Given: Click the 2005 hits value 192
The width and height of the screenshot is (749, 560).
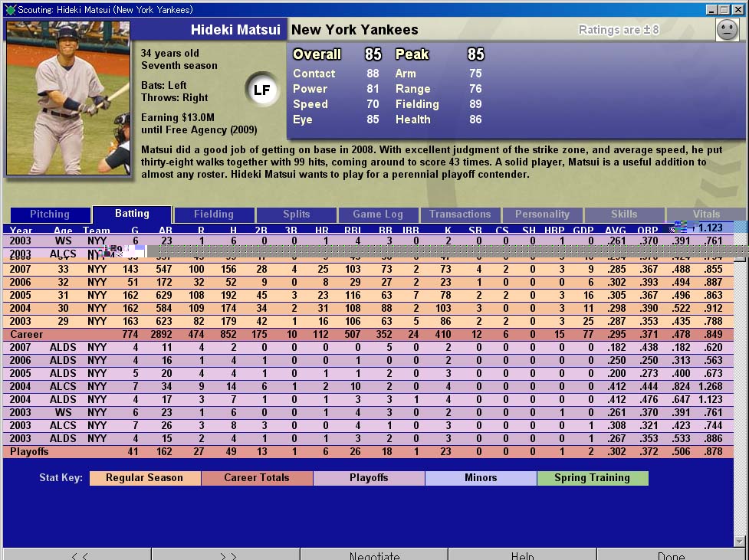Looking at the screenshot, I should coord(228,295).
